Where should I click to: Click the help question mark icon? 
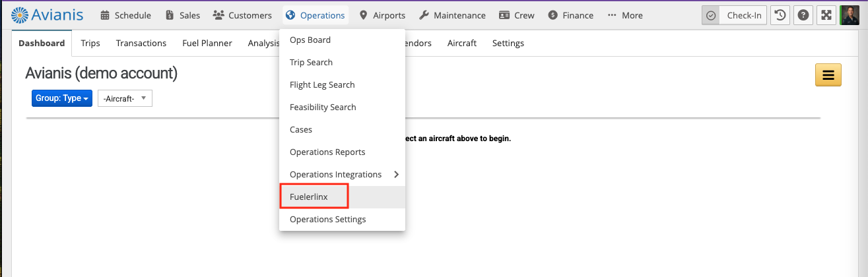[x=803, y=15]
